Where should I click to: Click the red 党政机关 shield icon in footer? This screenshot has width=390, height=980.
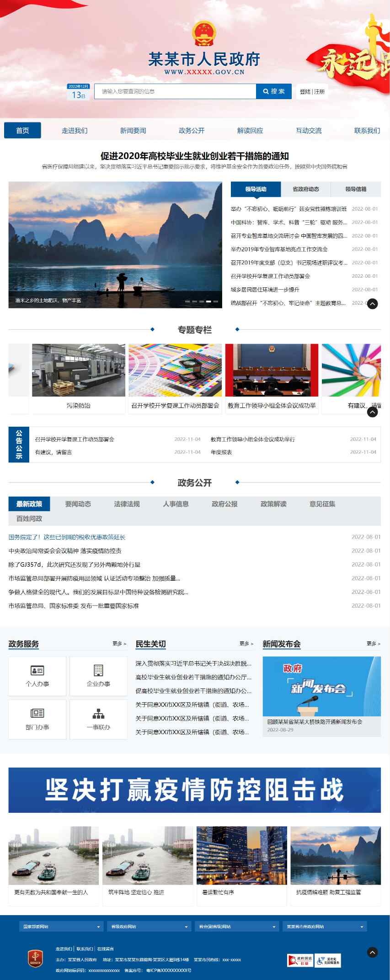point(35,957)
